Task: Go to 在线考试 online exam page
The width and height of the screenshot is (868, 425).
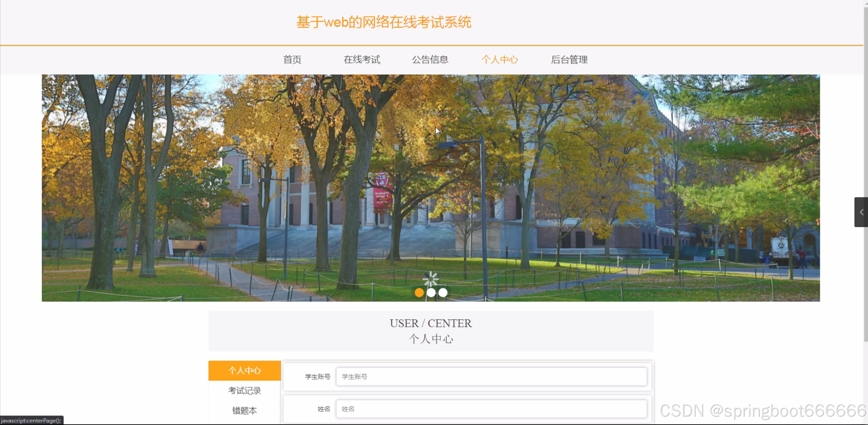Action: [362, 60]
